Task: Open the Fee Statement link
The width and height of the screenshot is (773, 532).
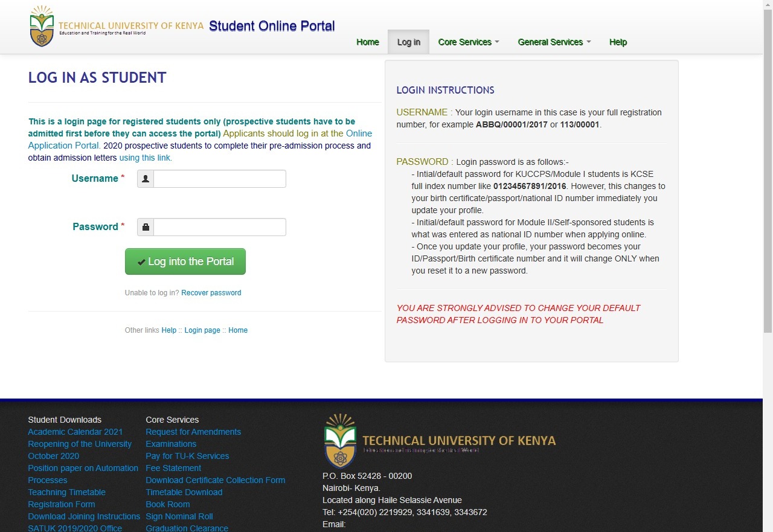Action: click(x=173, y=468)
